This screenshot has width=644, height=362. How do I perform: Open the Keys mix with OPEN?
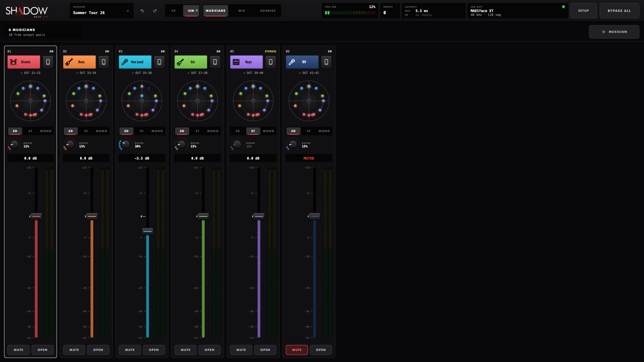[265, 350]
